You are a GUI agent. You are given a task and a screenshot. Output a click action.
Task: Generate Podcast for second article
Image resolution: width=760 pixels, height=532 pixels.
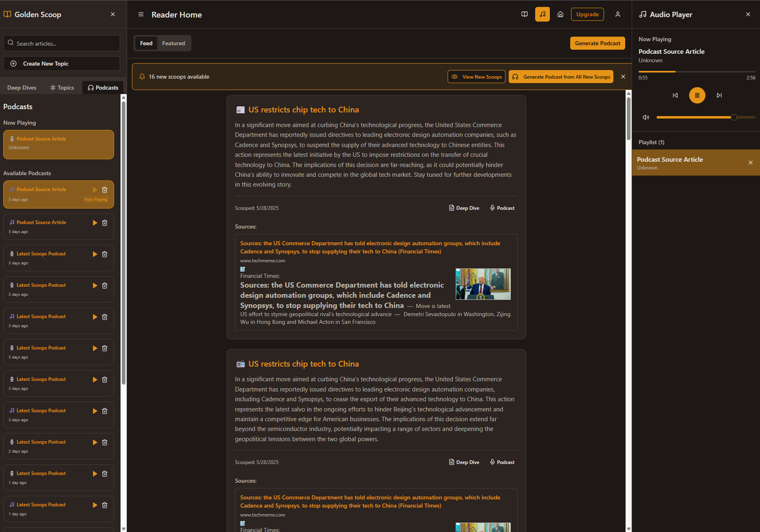(x=502, y=462)
